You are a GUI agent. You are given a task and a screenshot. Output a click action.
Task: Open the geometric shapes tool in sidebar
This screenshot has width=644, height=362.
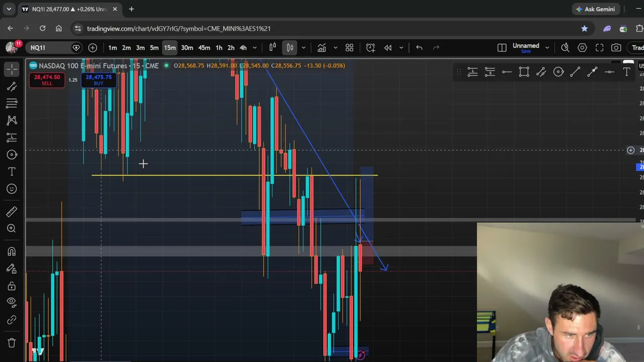[x=12, y=155]
